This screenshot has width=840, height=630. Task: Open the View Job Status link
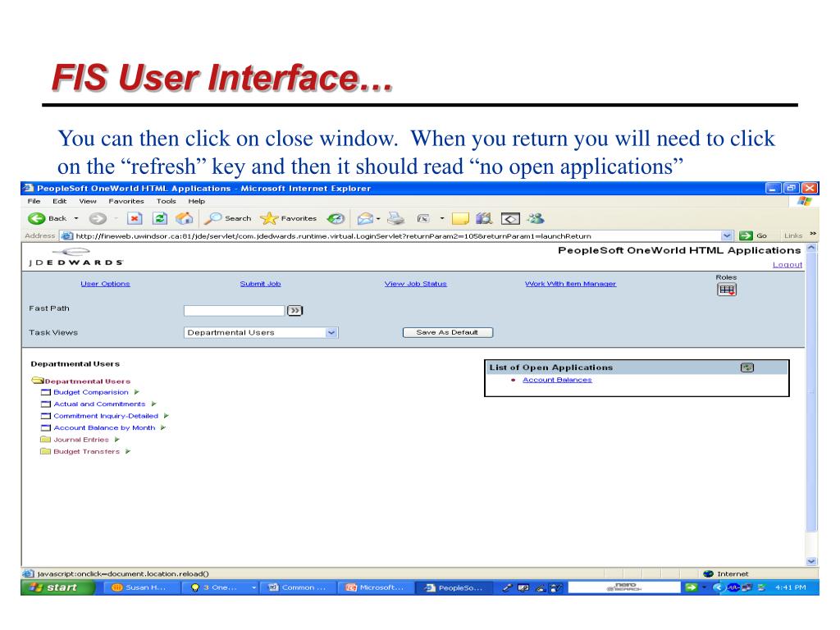point(416,284)
